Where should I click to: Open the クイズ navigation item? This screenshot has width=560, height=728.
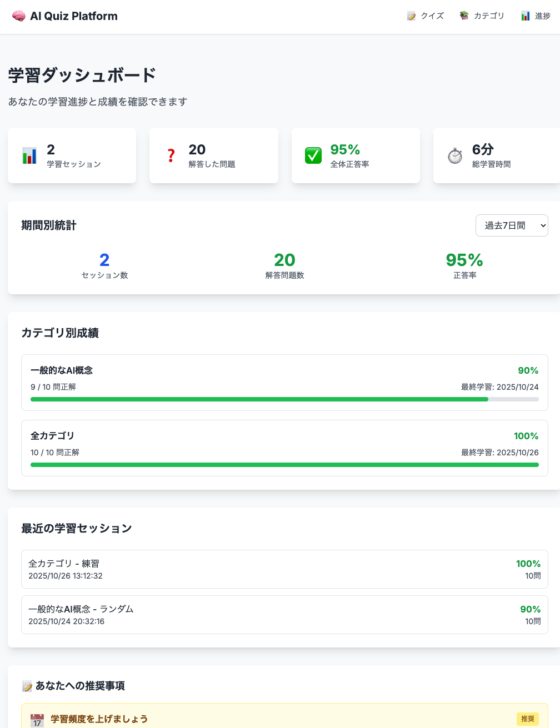tap(426, 16)
